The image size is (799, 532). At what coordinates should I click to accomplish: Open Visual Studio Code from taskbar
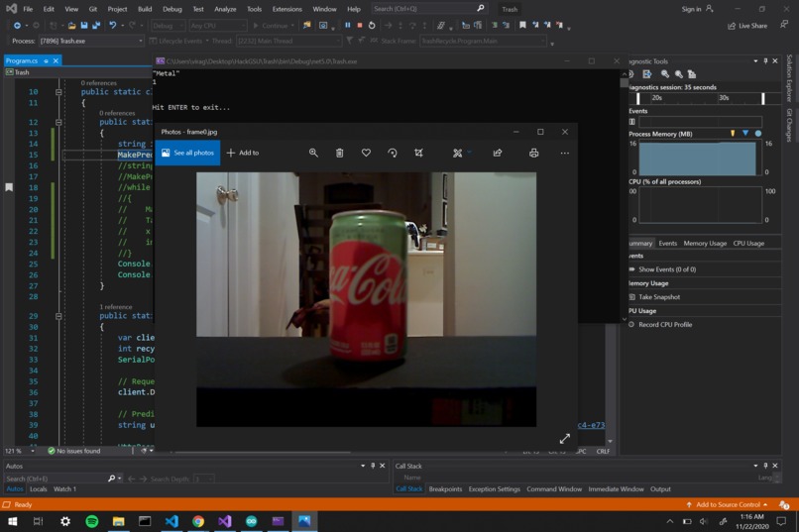(171, 521)
